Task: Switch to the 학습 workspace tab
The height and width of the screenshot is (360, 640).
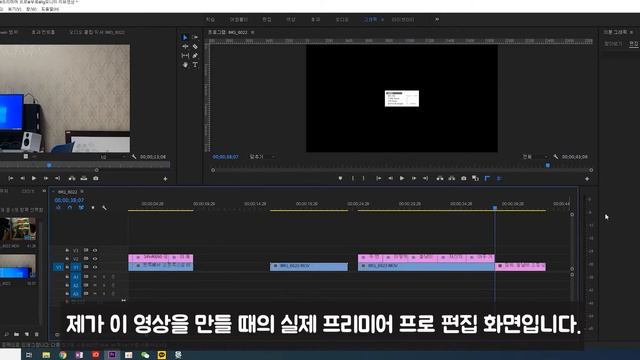Action: coord(210,20)
